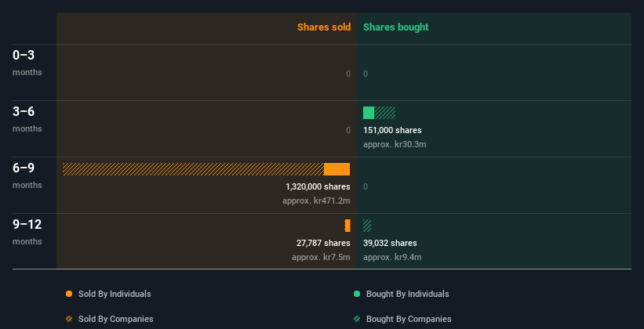
Task: Click the hatched green bar in 9–12 months
Action: coord(367,226)
